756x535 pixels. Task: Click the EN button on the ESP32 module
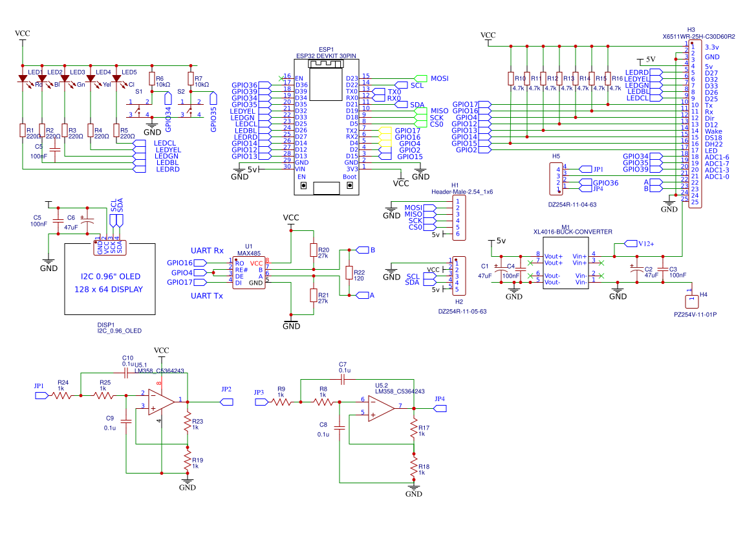point(304,185)
